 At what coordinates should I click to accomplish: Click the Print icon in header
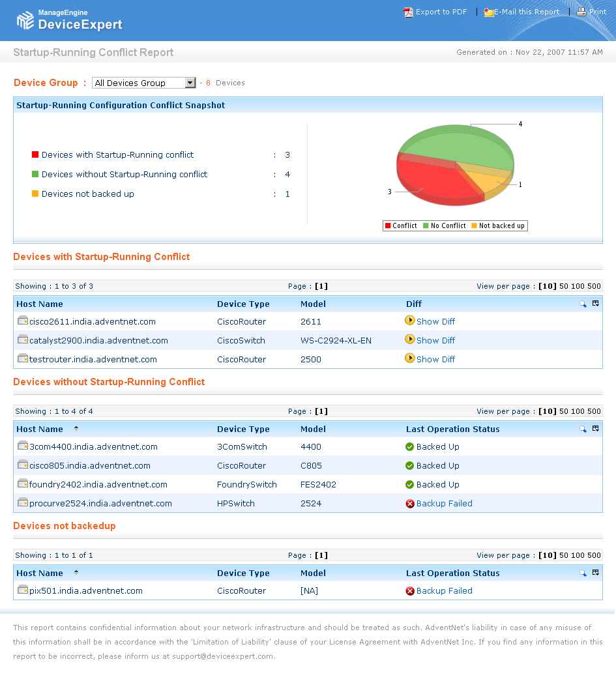581,12
